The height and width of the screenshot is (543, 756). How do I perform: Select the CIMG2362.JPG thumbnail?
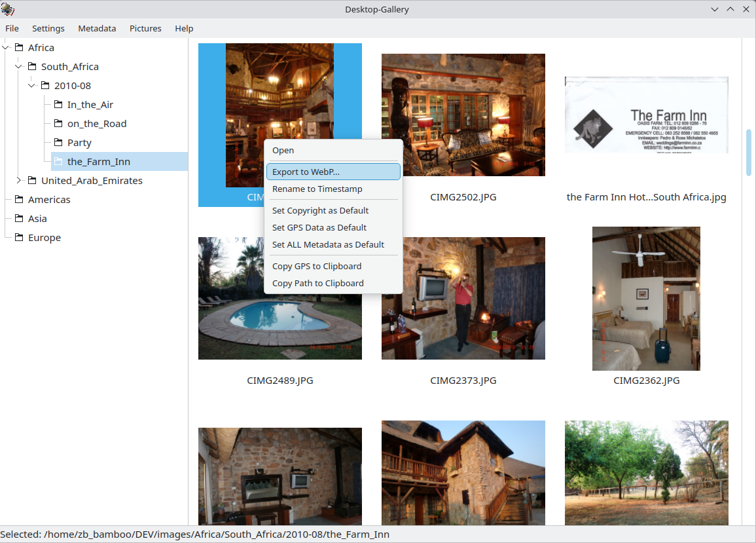(646, 298)
